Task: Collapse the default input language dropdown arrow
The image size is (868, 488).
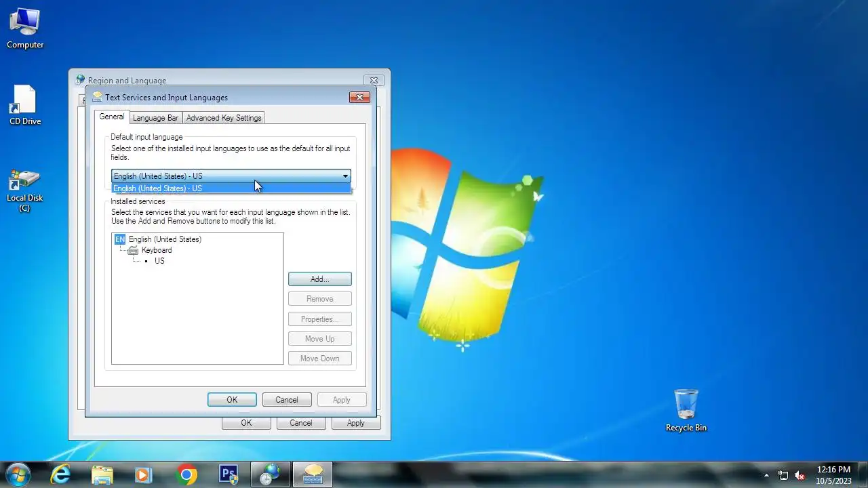Action: coord(344,176)
